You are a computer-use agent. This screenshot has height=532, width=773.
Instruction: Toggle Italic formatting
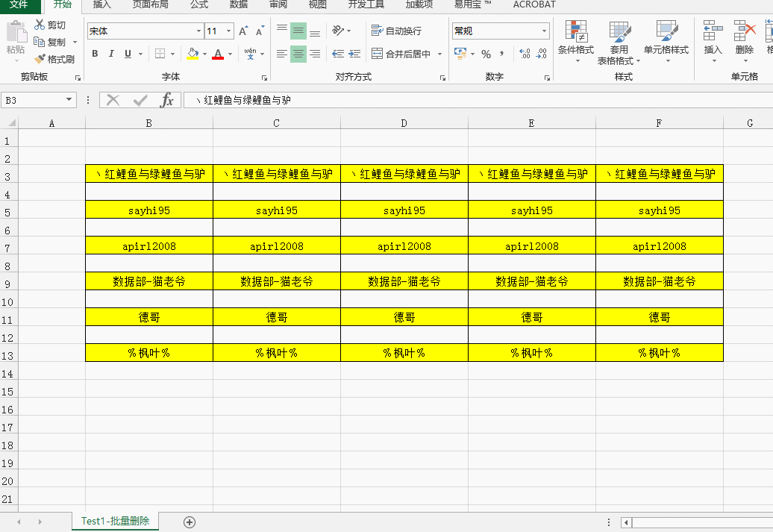click(111, 54)
